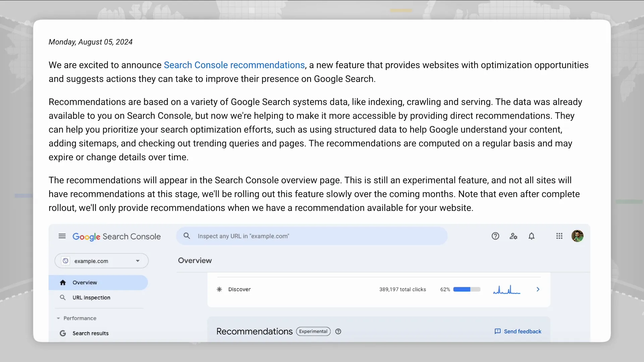This screenshot has height=362, width=644.
Task: Open the hamburger main menu icon
Action: [62, 236]
